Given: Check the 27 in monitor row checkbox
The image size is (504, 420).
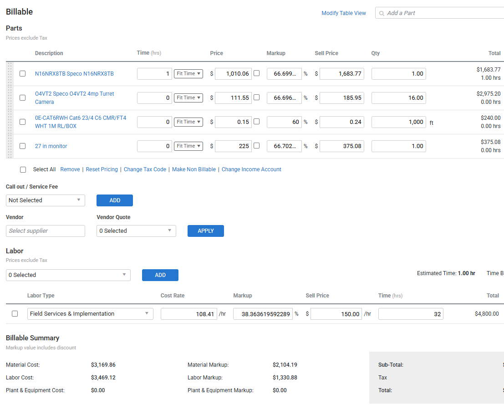Looking at the screenshot, I should (x=23, y=146).
